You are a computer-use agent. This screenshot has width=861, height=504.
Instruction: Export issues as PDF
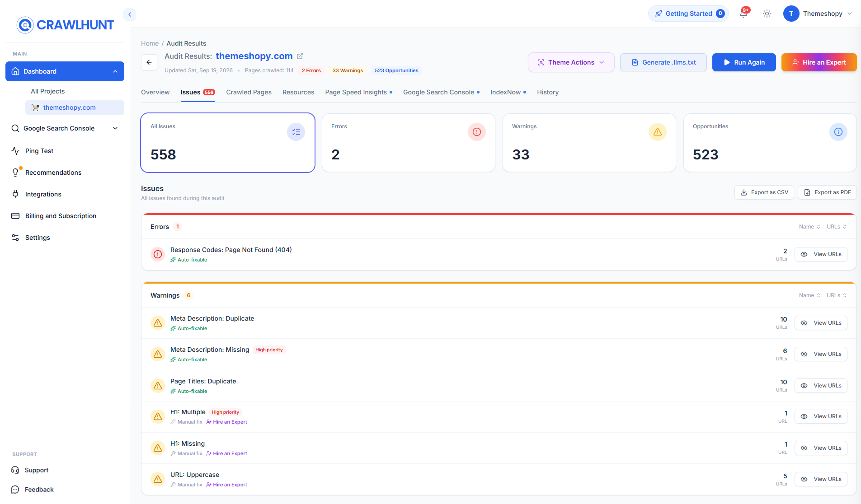click(x=827, y=192)
